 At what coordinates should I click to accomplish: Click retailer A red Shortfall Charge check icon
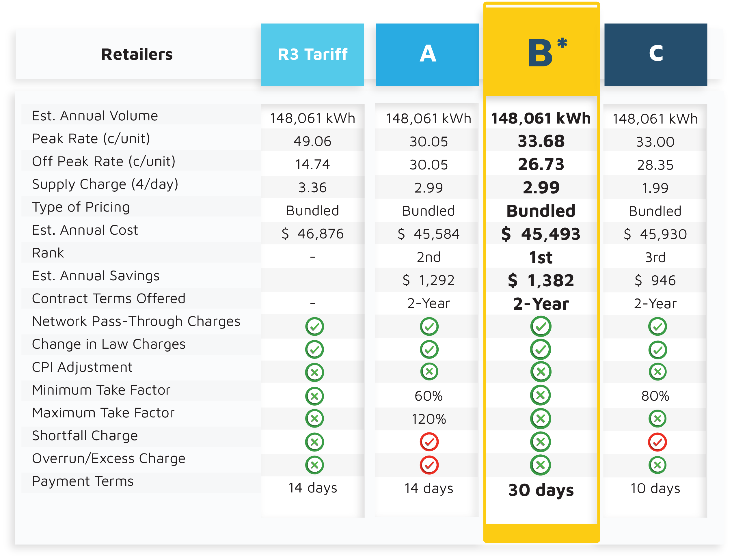click(429, 442)
